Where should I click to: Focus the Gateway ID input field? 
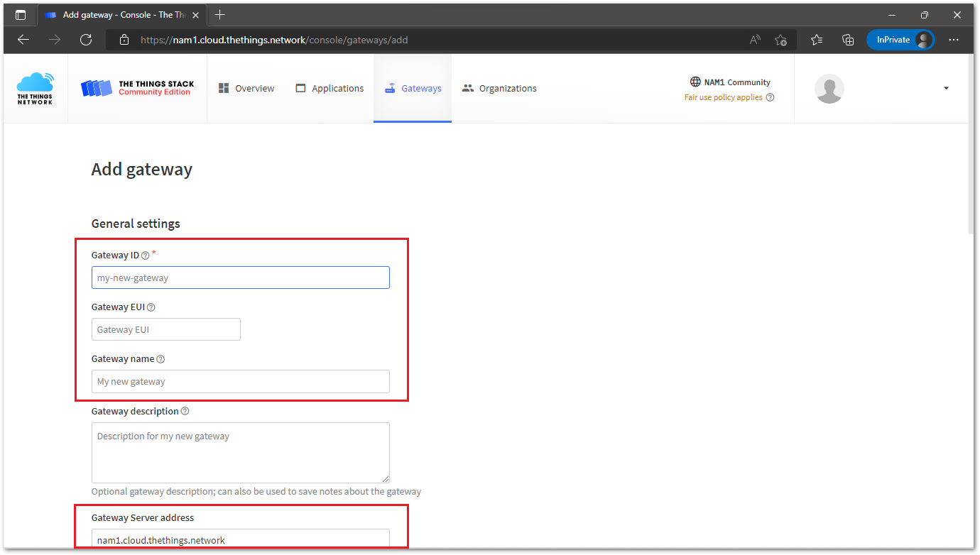[x=241, y=277]
